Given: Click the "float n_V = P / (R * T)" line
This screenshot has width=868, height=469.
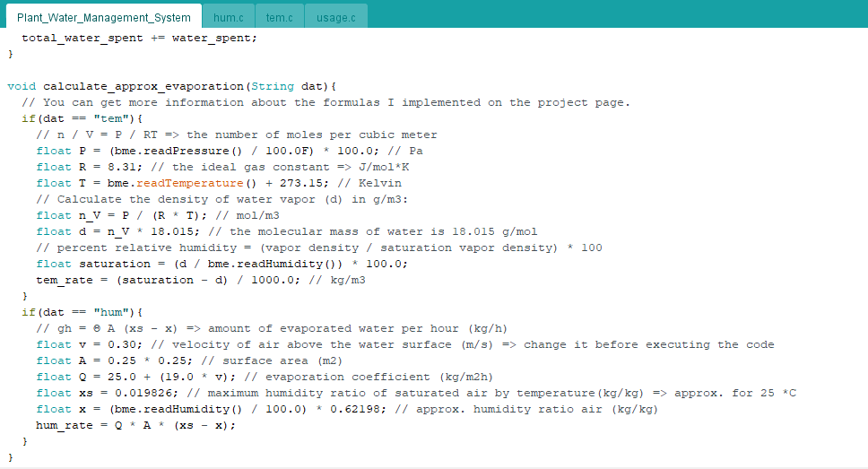Looking at the screenshot, I should [x=126, y=215].
